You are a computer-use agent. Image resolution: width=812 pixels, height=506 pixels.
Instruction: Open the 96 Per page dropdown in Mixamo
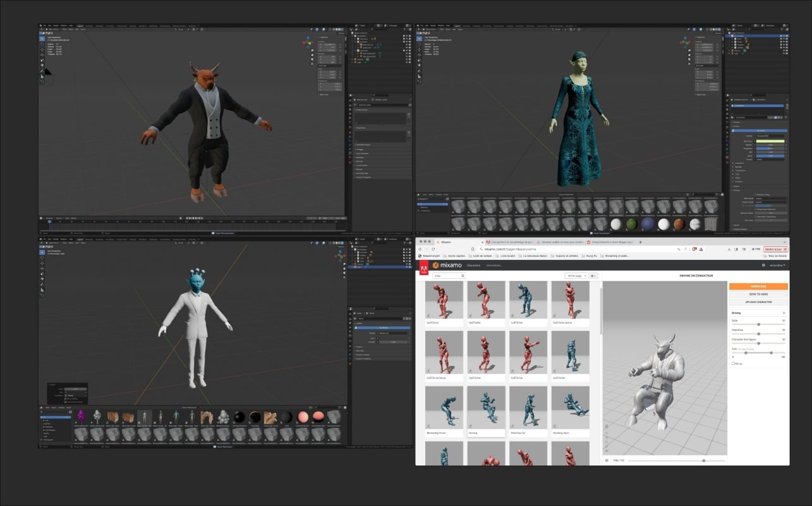(576, 276)
